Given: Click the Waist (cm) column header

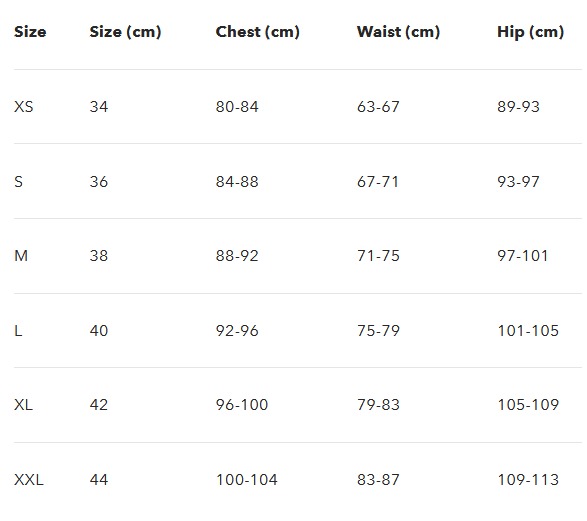Looking at the screenshot, I should point(398,32).
